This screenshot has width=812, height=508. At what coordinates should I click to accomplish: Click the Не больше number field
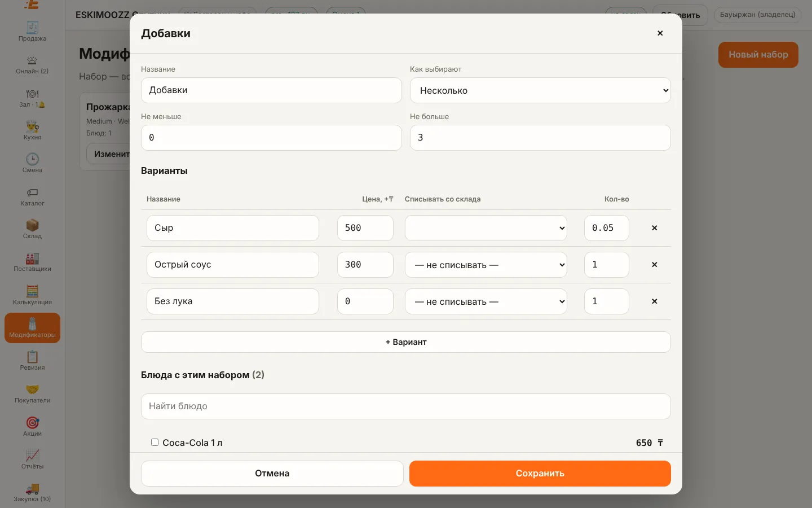click(540, 138)
